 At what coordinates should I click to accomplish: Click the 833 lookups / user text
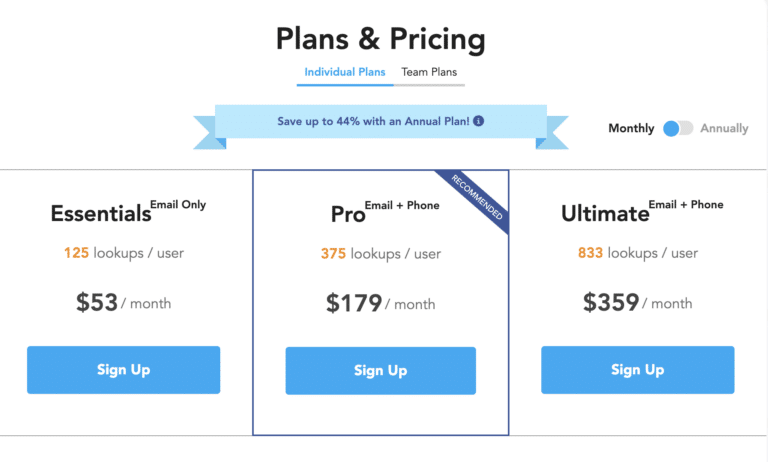click(637, 253)
